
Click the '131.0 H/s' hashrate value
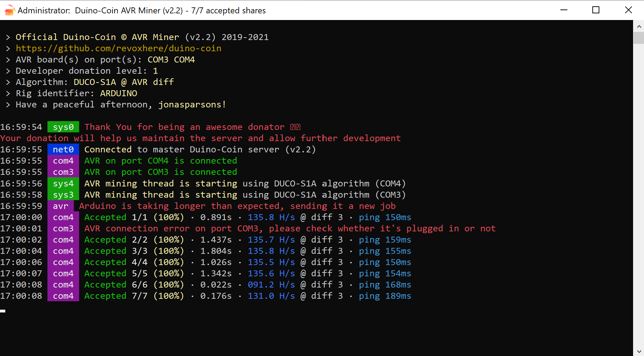(271, 296)
